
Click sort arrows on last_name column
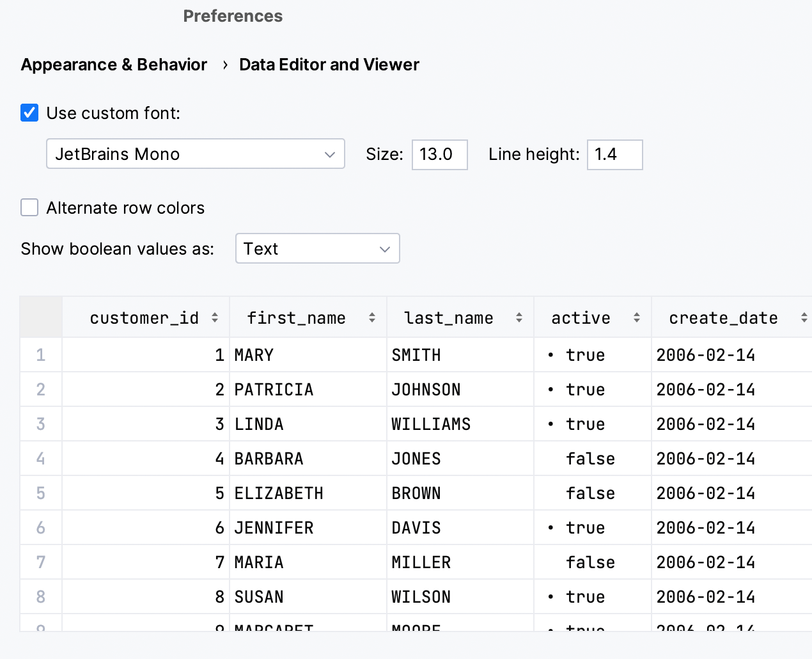(x=519, y=318)
